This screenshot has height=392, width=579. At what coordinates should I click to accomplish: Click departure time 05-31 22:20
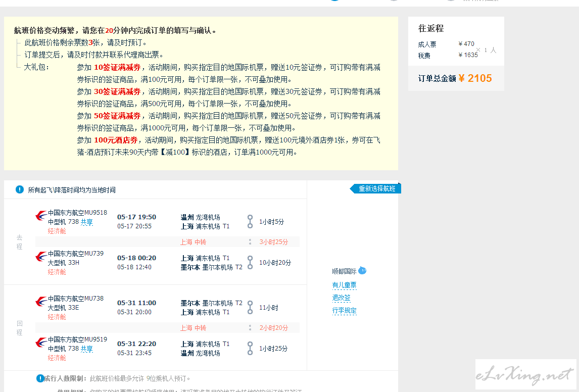[136, 344]
